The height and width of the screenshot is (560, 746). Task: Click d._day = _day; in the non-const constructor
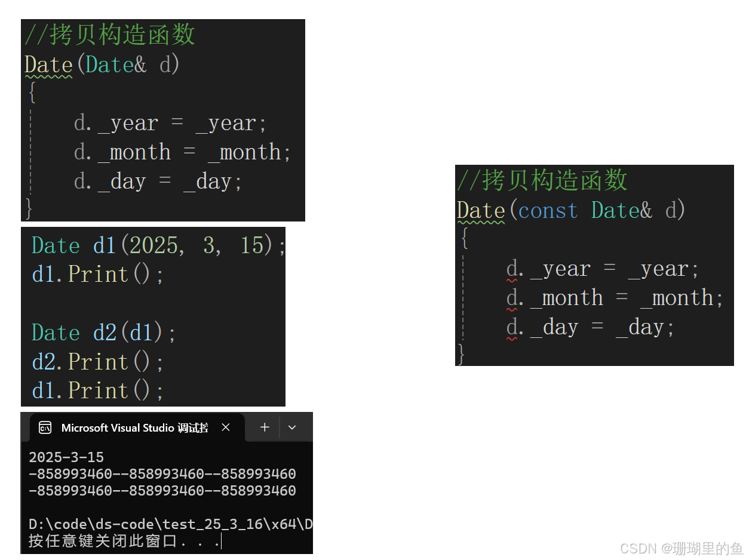click(158, 181)
